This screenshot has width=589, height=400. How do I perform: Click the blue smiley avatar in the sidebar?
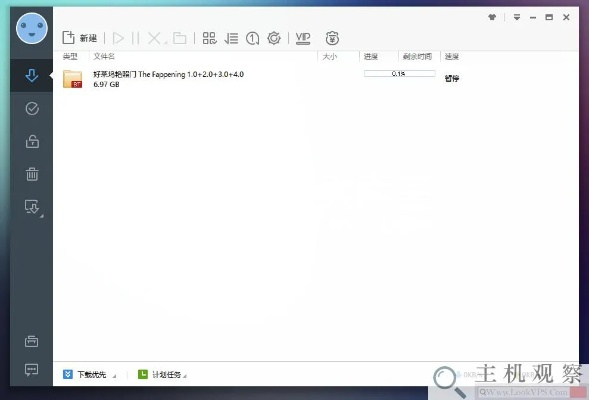[32, 28]
